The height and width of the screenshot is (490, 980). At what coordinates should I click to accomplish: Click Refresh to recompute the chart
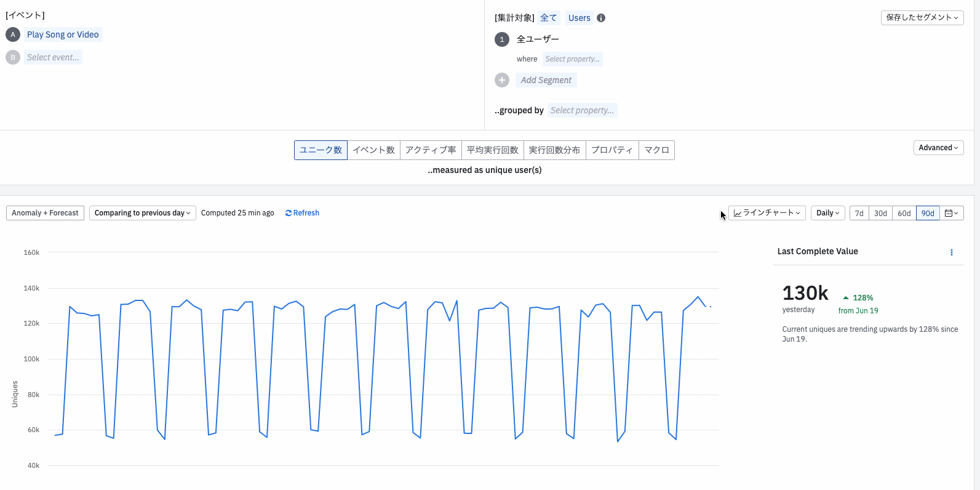coord(302,213)
